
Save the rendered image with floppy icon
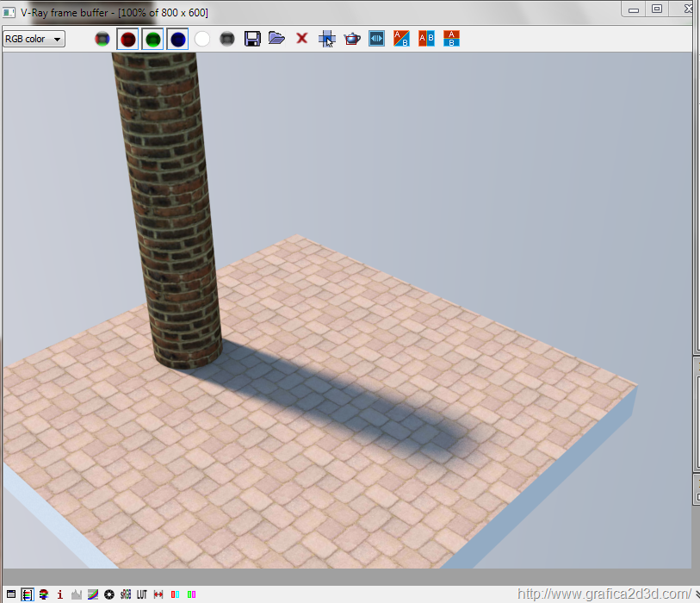click(x=252, y=39)
